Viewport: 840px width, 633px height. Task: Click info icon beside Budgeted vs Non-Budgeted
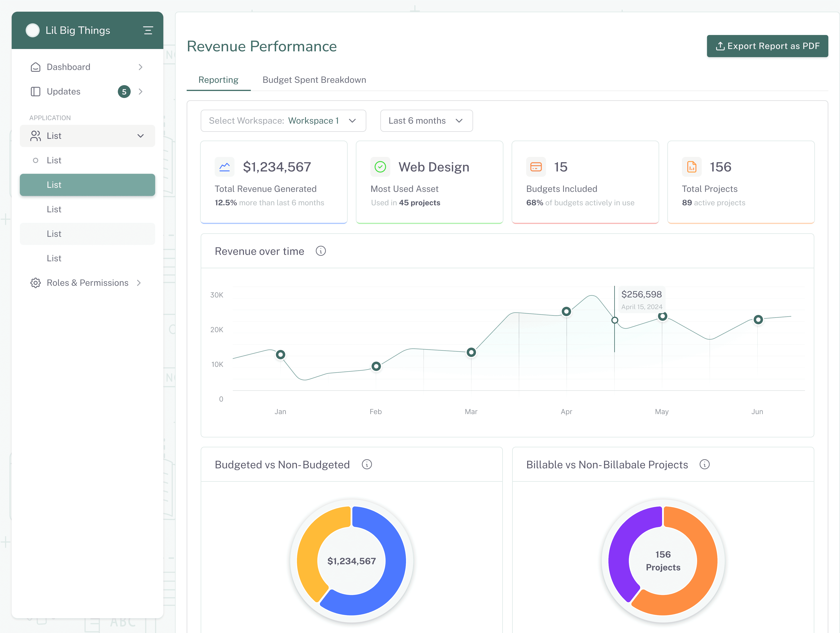(x=367, y=464)
